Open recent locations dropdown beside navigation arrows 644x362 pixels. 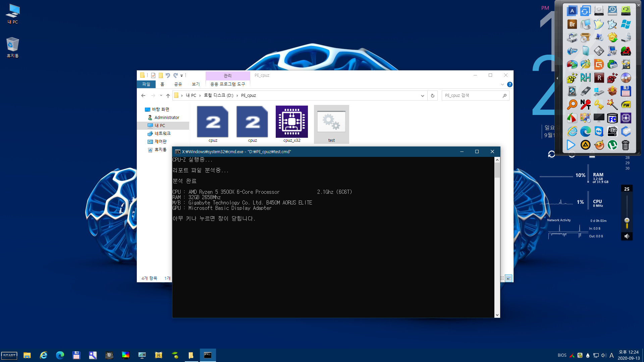[x=161, y=96]
